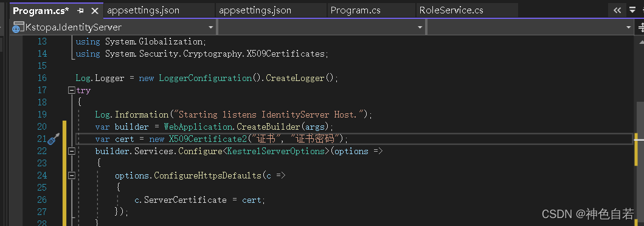Open the rightmost members navigation dropdown

pos(628,27)
